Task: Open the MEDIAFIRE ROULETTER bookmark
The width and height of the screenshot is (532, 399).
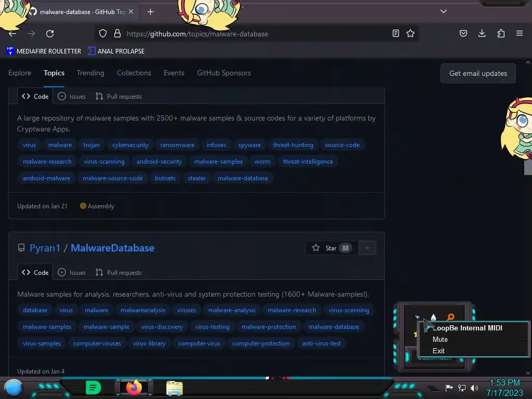Action: click(x=44, y=51)
